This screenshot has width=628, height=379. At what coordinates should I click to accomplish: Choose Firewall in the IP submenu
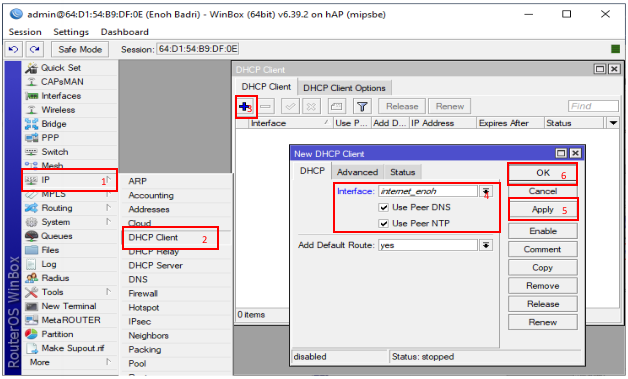(143, 293)
